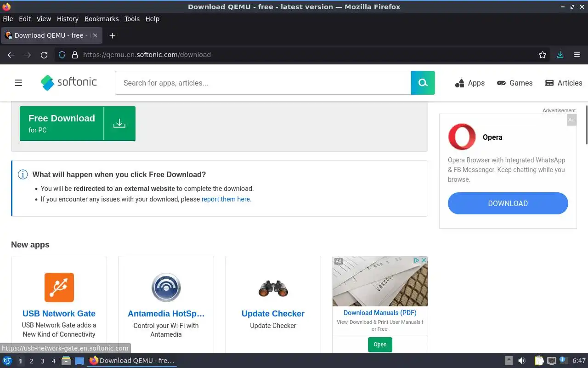This screenshot has height=368, width=588.
Task: Reload the page with the refresh icon
Action: click(x=44, y=55)
